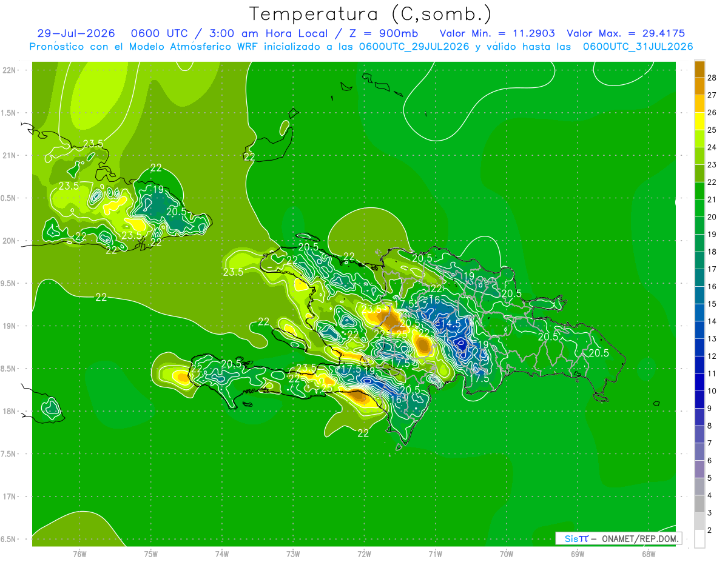Select the "Valor Min. = 11.2903" text

point(497,33)
